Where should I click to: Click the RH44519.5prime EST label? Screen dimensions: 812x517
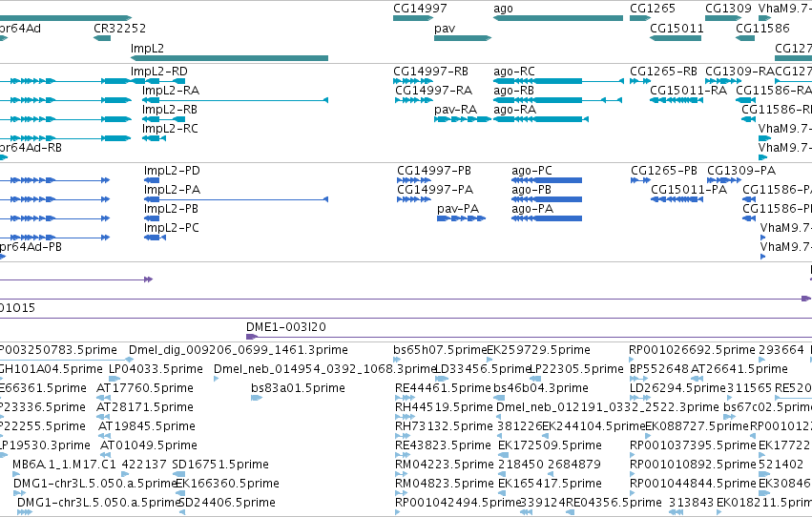coord(444,408)
